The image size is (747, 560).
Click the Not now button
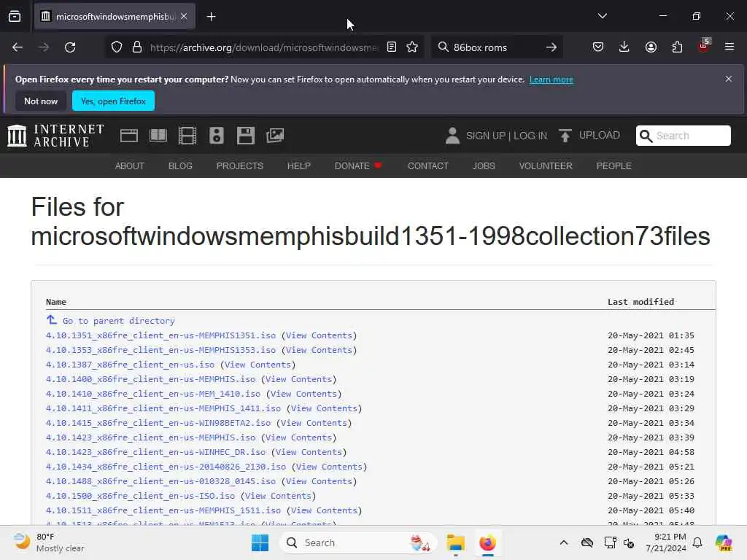(41, 101)
